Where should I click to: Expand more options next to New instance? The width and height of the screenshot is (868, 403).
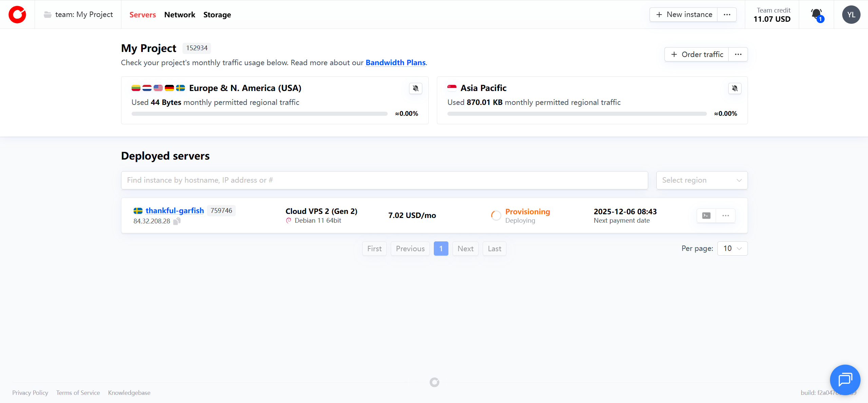click(727, 15)
